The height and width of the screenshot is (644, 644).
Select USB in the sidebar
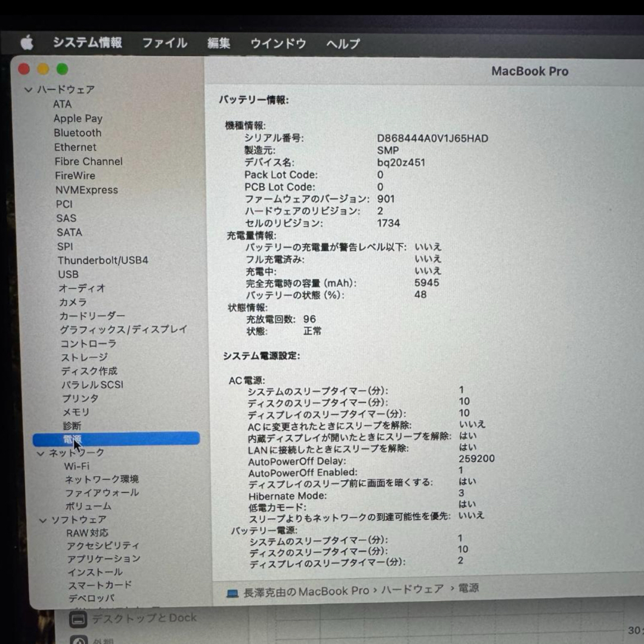pyautogui.click(x=68, y=274)
